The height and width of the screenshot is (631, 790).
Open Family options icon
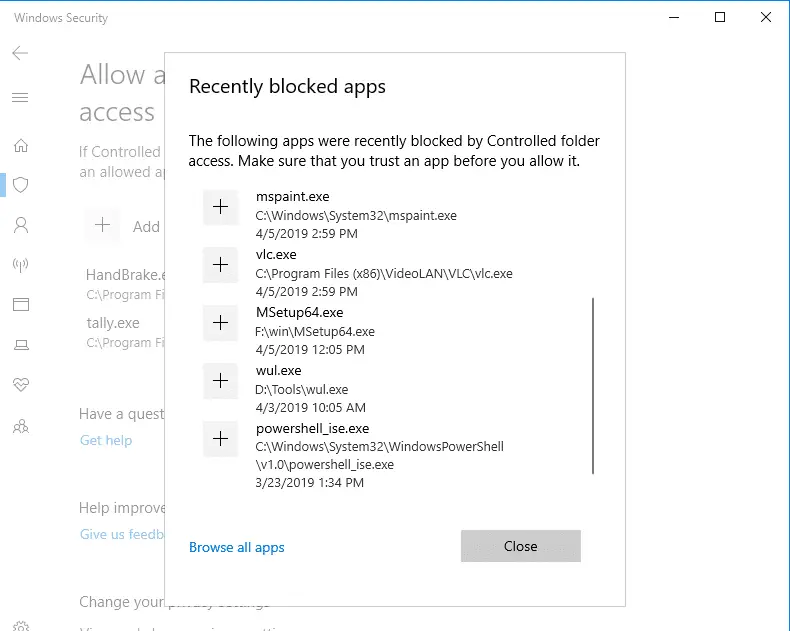point(21,426)
